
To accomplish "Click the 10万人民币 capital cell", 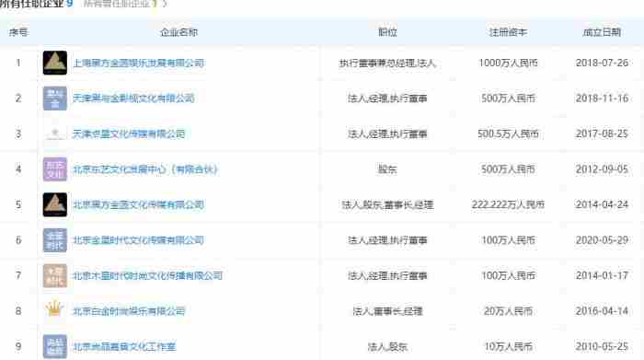I will click(508, 346).
